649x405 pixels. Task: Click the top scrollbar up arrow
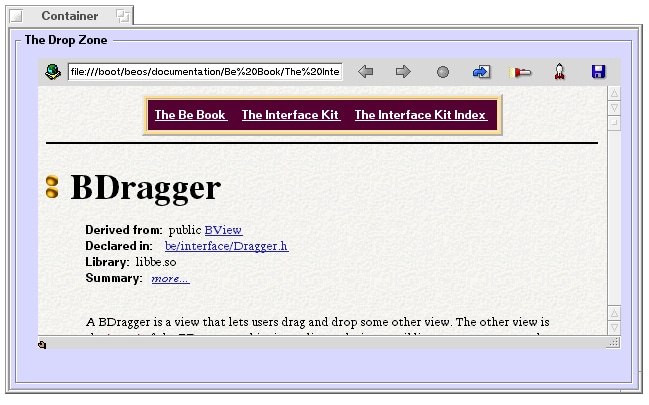pos(614,93)
